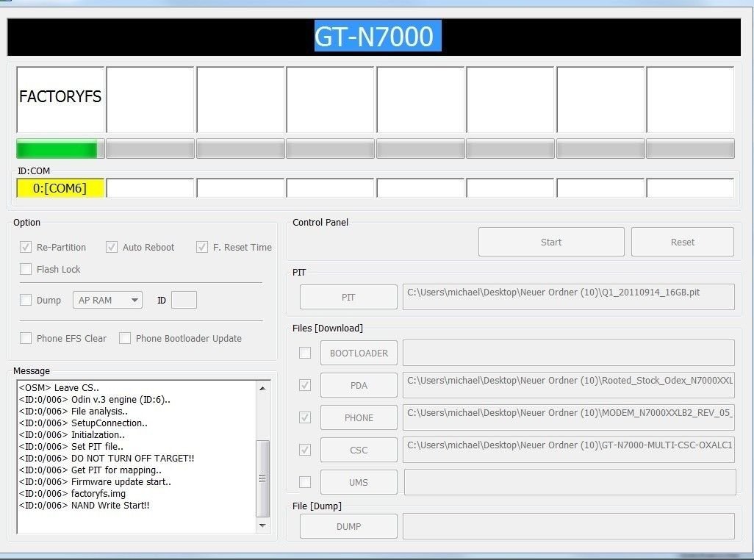Click the PHONE modem path field
The image size is (754, 560).
click(568, 417)
